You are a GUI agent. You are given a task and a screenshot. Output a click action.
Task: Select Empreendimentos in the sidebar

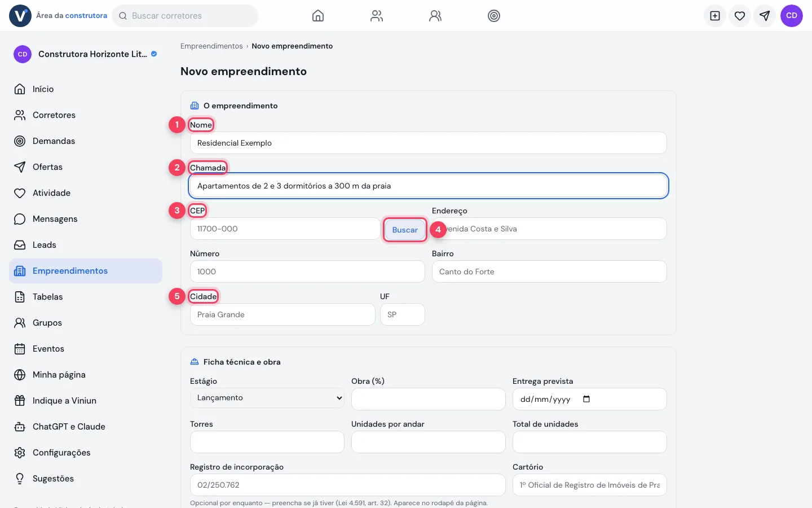(x=86, y=271)
